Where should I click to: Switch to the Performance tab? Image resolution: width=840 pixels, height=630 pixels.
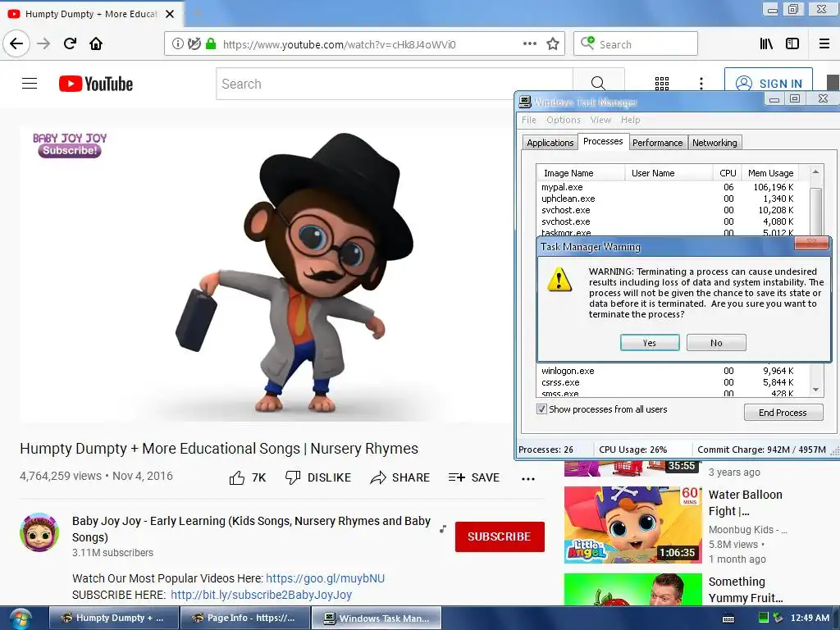point(657,143)
